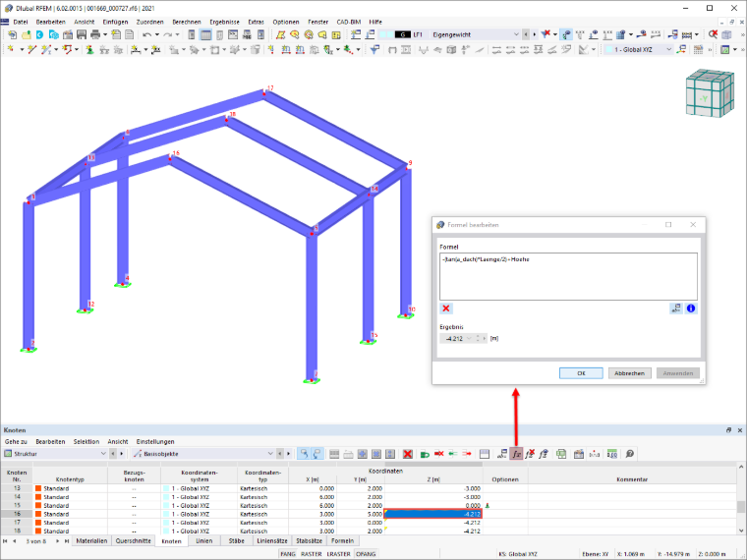Expand the print options dropdown arrow
This screenshot has width=747, height=560.
click(x=105, y=34)
